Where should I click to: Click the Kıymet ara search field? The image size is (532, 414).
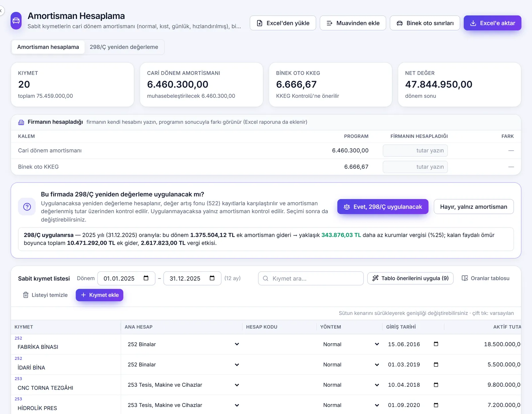(311, 278)
